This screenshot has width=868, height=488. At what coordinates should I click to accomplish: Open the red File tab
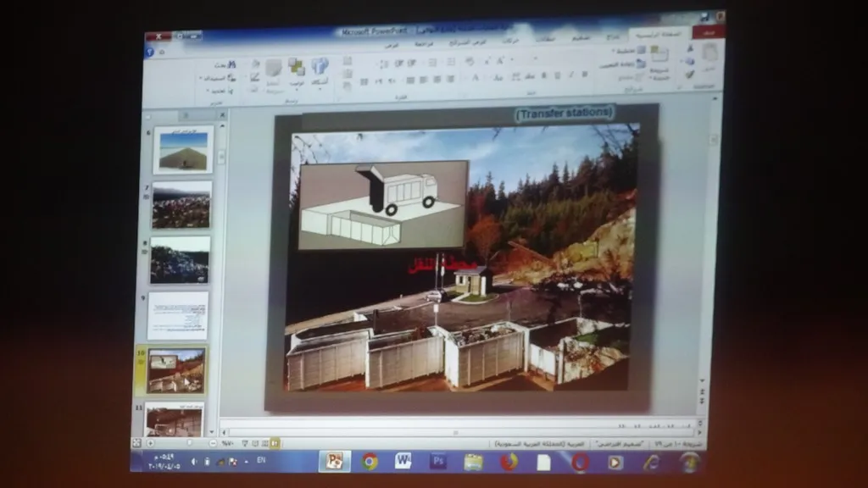pos(709,33)
